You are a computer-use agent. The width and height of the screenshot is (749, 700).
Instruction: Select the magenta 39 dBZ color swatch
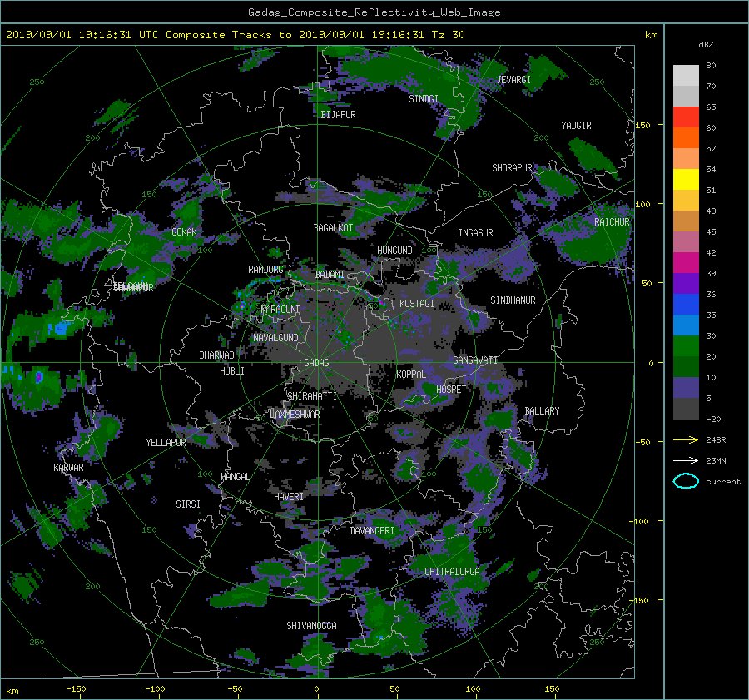pyautogui.click(x=686, y=263)
